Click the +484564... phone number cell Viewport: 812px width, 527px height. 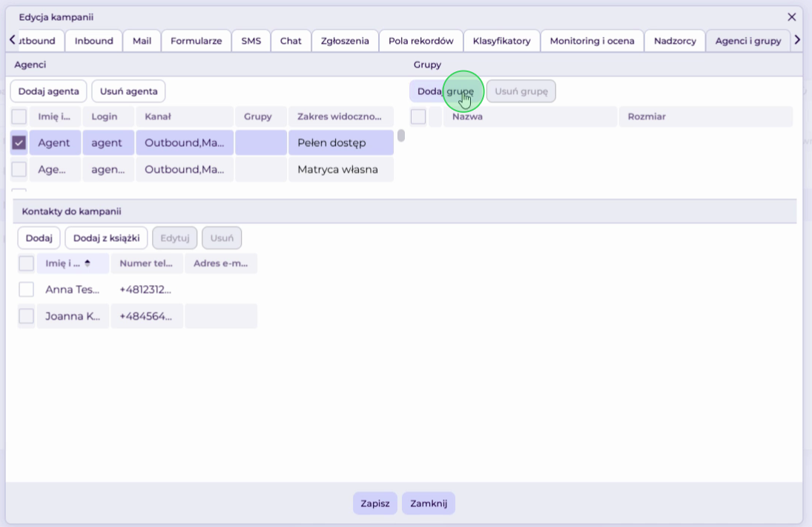click(147, 316)
